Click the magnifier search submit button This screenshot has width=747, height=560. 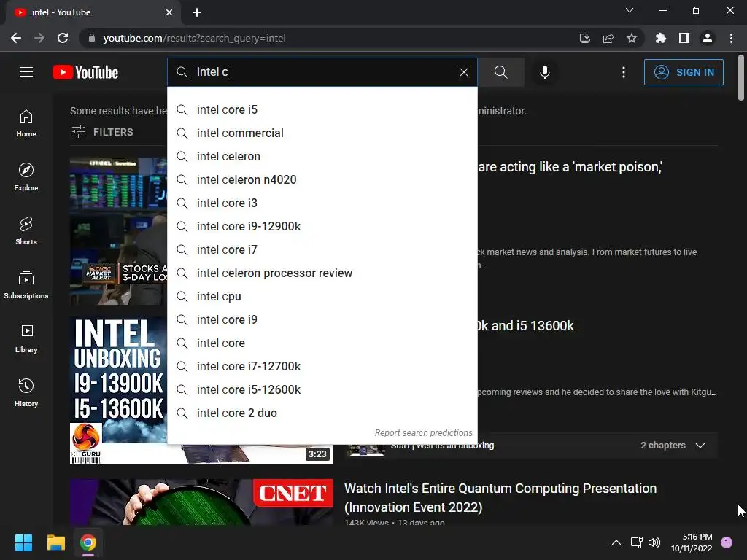(500, 72)
